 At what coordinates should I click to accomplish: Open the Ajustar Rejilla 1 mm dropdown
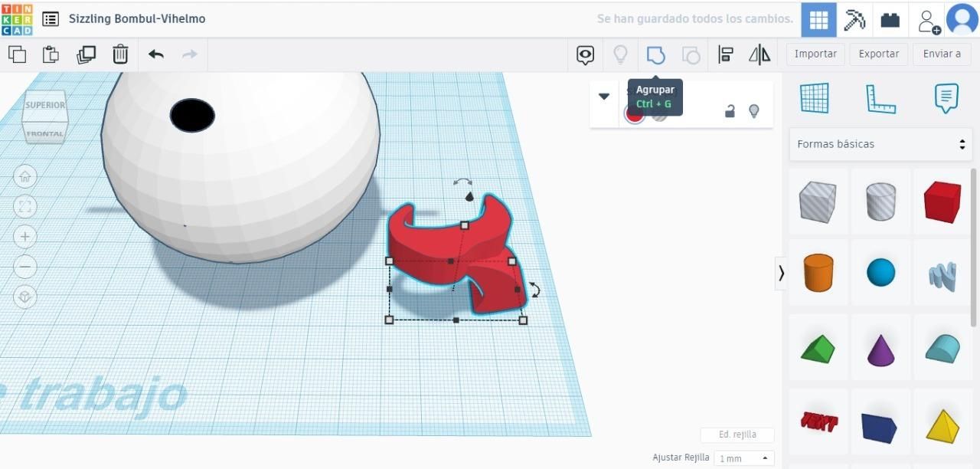click(743, 458)
